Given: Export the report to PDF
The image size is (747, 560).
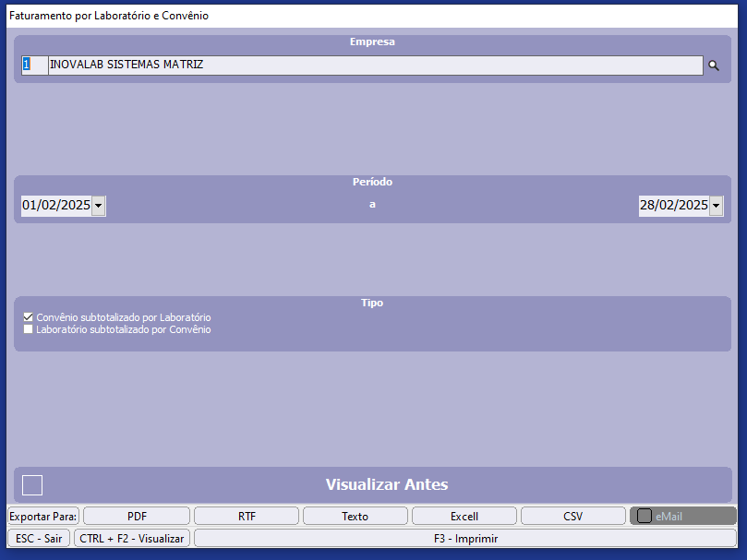Looking at the screenshot, I should coord(137,516).
